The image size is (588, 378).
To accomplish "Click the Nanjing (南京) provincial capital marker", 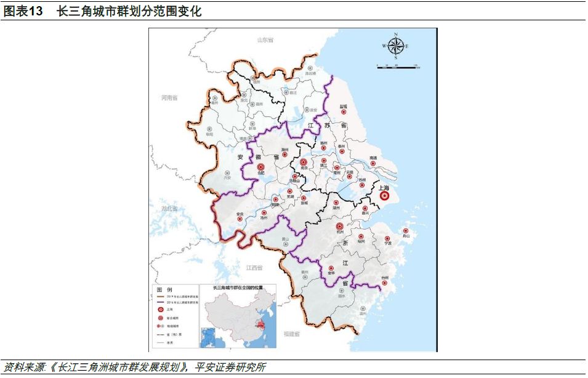I will pyautogui.click(x=303, y=161).
